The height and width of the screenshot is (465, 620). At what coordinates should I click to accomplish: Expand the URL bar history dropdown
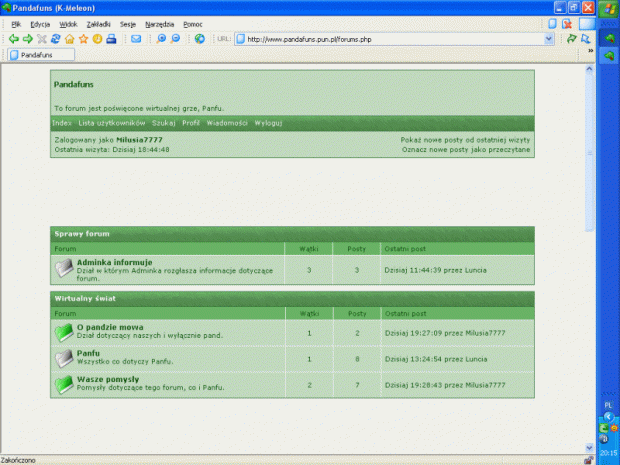point(549,39)
